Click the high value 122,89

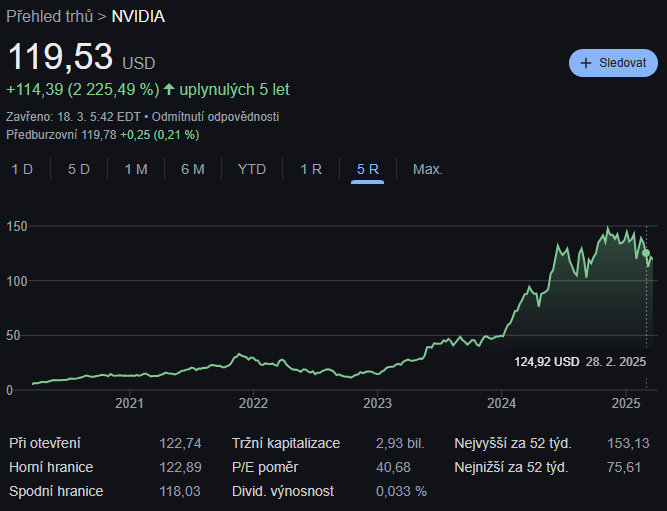(x=180, y=467)
